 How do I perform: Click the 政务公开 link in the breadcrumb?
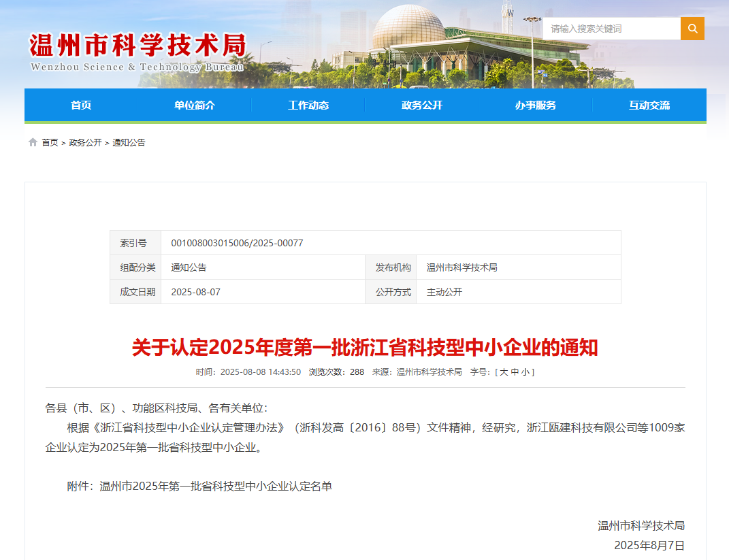[x=85, y=142]
